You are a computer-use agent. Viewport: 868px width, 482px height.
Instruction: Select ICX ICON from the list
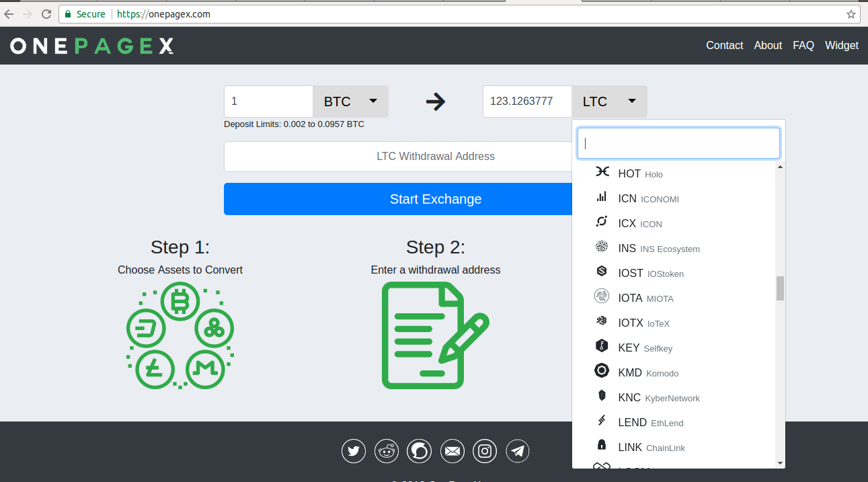[x=674, y=223]
